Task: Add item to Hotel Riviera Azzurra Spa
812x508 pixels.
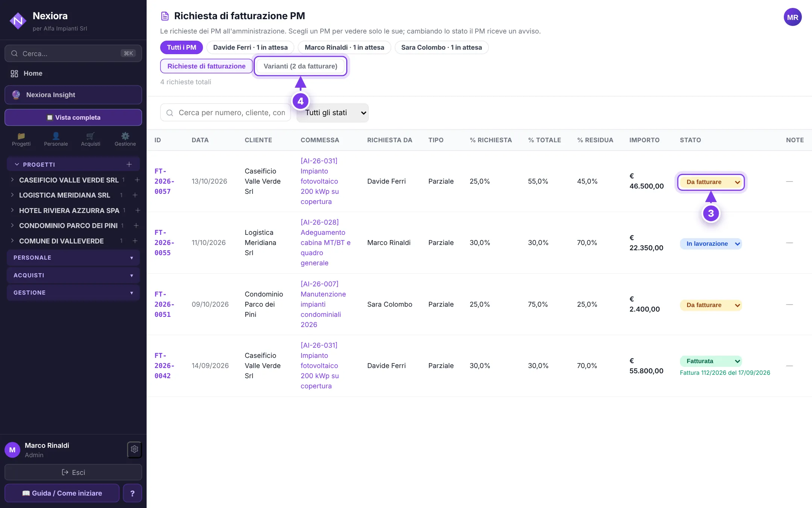Action: click(x=138, y=210)
